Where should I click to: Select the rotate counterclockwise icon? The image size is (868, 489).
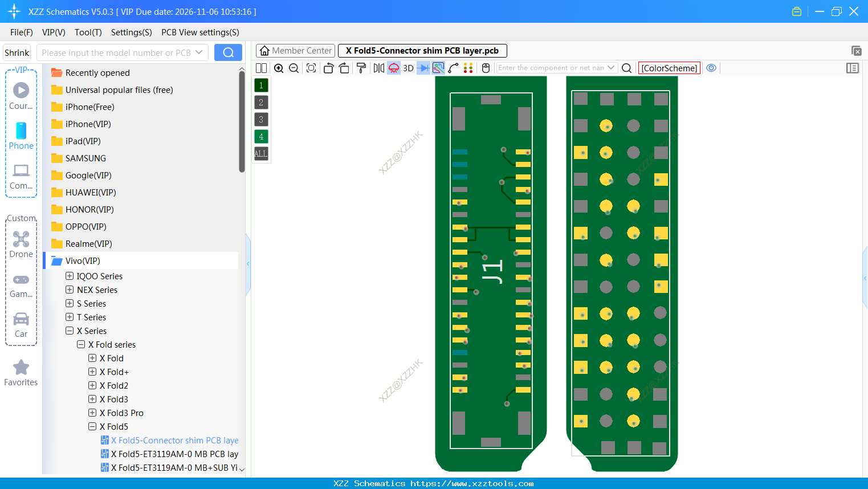coord(328,68)
